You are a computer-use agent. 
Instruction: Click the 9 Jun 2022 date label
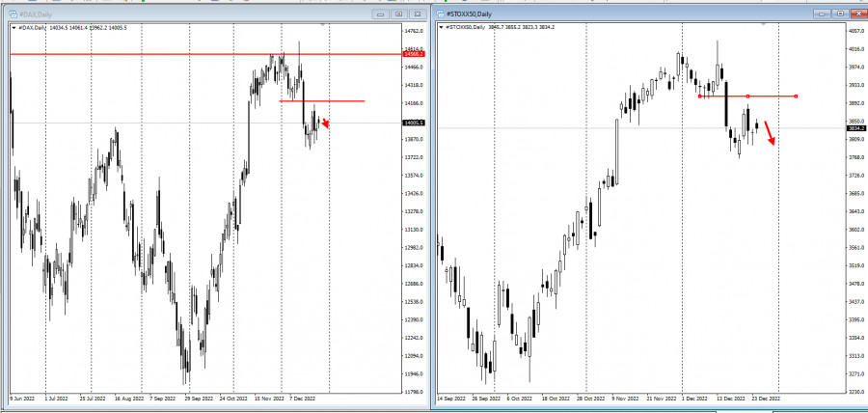pos(22,399)
